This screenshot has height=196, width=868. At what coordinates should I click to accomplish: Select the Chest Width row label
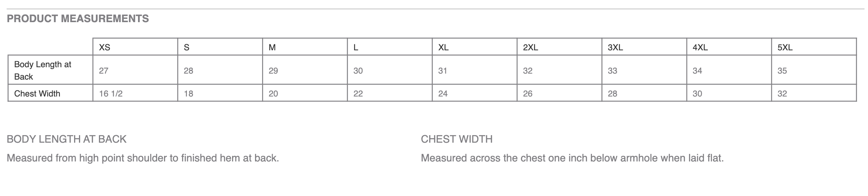click(37, 93)
